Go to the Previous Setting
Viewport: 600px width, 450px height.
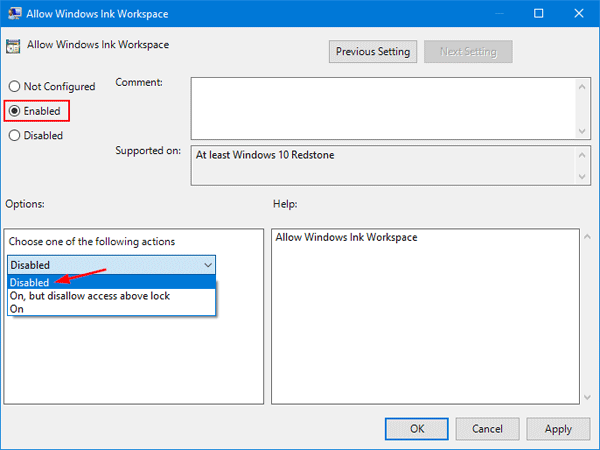372,51
